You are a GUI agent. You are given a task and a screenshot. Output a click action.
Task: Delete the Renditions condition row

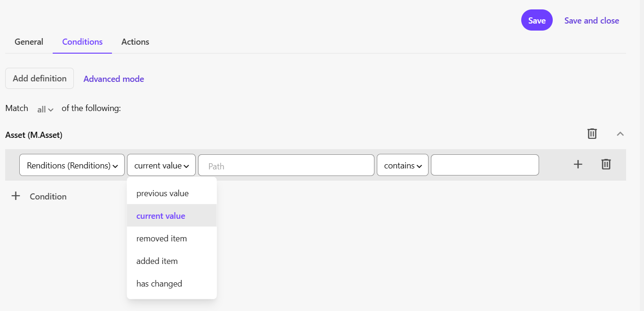606,164
